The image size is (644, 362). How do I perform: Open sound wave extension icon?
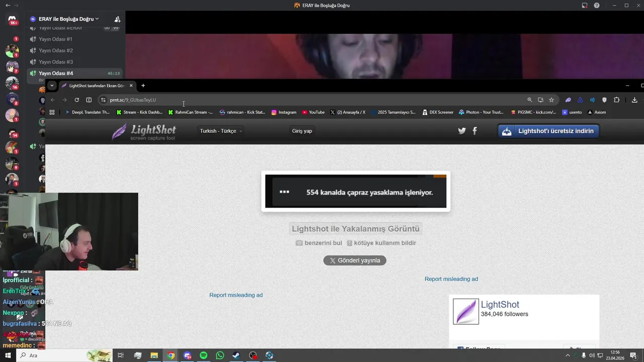coord(592,100)
